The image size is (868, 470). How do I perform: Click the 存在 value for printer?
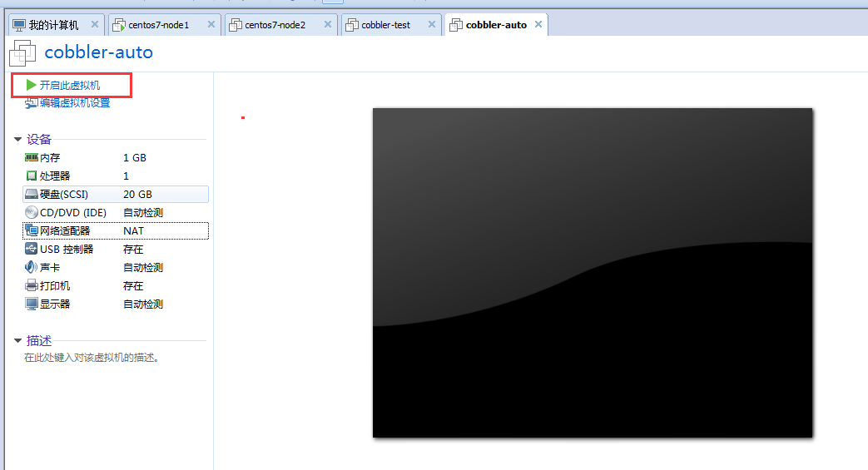133,285
